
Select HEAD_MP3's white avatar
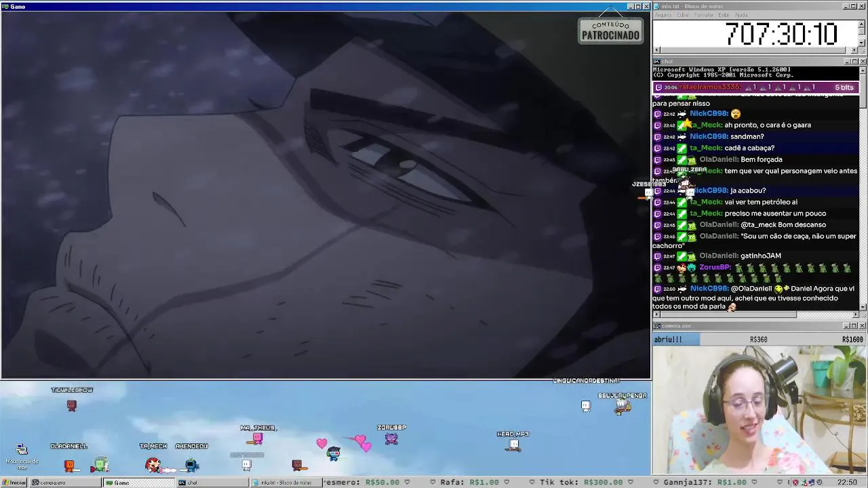point(513,445)
